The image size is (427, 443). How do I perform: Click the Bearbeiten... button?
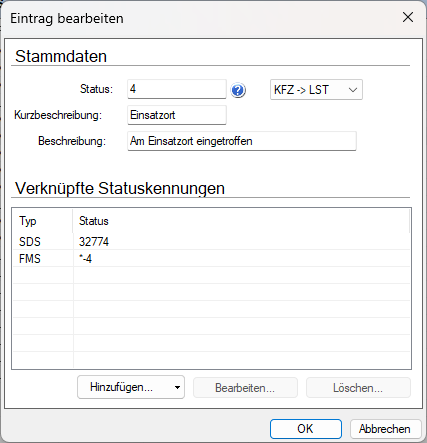coord(245,388)
